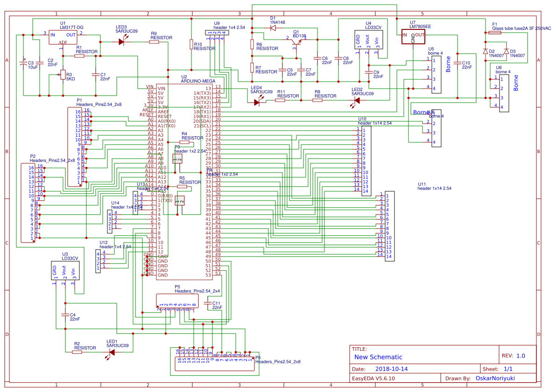Select the "EasyEDA V5.6.10" text

click(373, 378)
